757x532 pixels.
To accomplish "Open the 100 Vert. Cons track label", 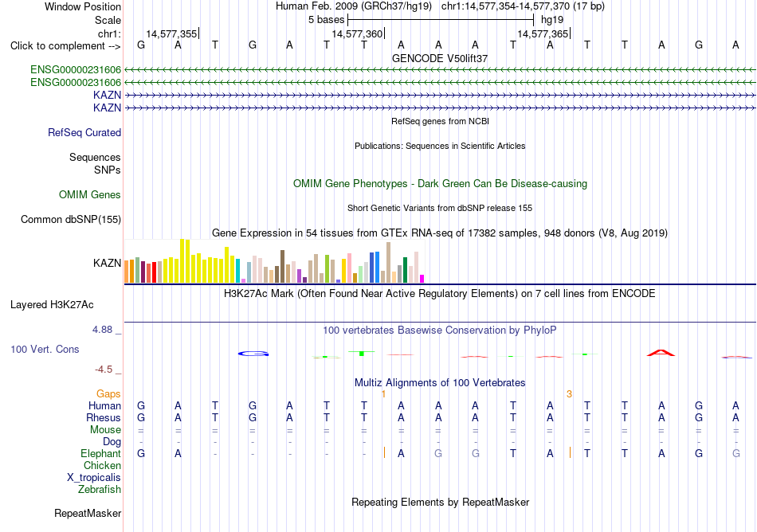I will (45, 349).
